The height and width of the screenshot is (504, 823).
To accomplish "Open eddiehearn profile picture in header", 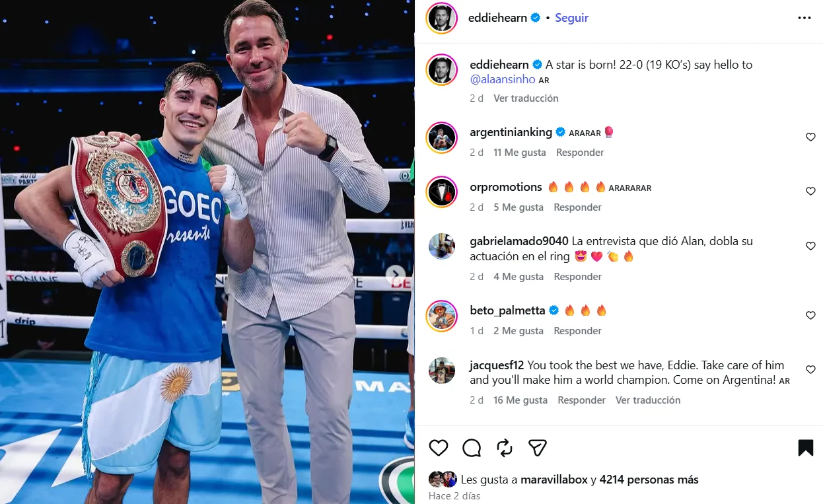I will click(442, 18).
